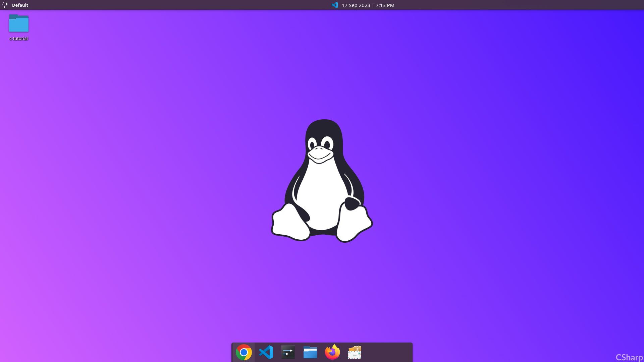This screenshot has height=362, width=644.
Task: Click the penguin's right white foot
Action: click(354, 225)
